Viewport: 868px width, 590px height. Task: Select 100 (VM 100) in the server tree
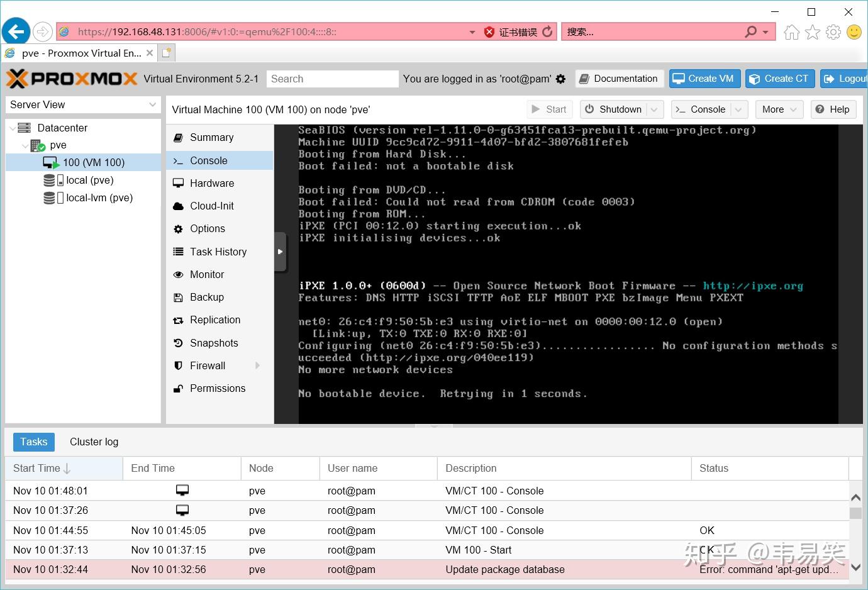pyautogui.click(x=83, y=162)
